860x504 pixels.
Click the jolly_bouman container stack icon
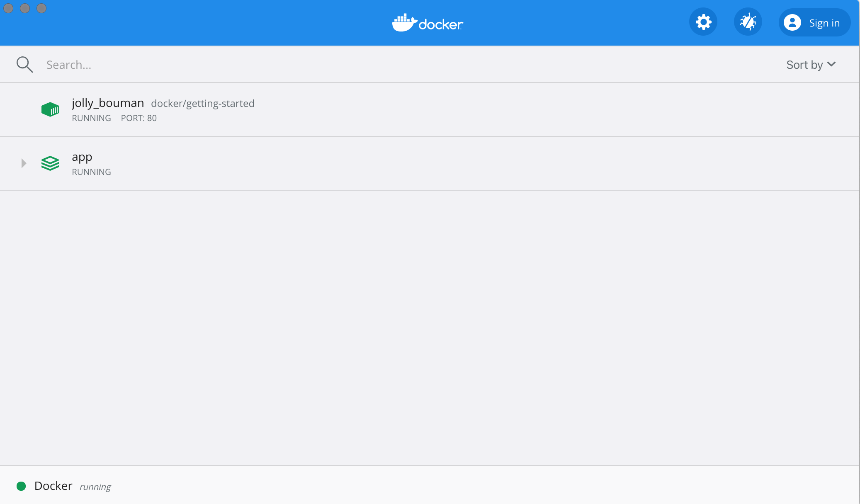50,110
